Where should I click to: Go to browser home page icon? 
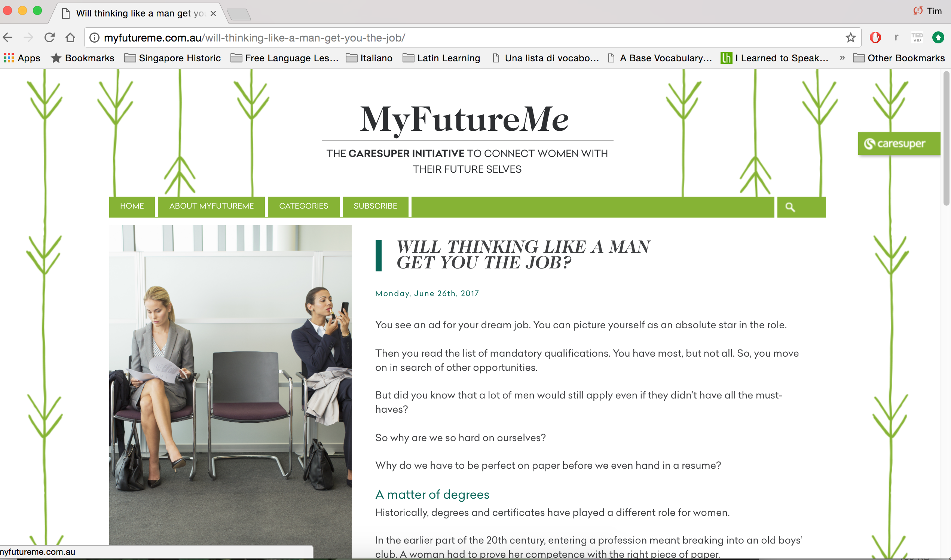point(70,37)
